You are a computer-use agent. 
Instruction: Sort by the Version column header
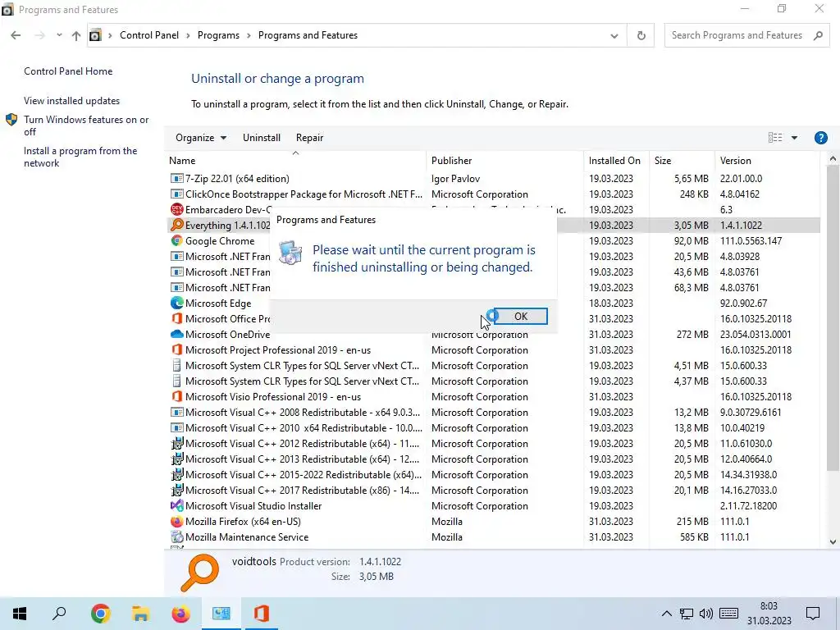[767, 160]
